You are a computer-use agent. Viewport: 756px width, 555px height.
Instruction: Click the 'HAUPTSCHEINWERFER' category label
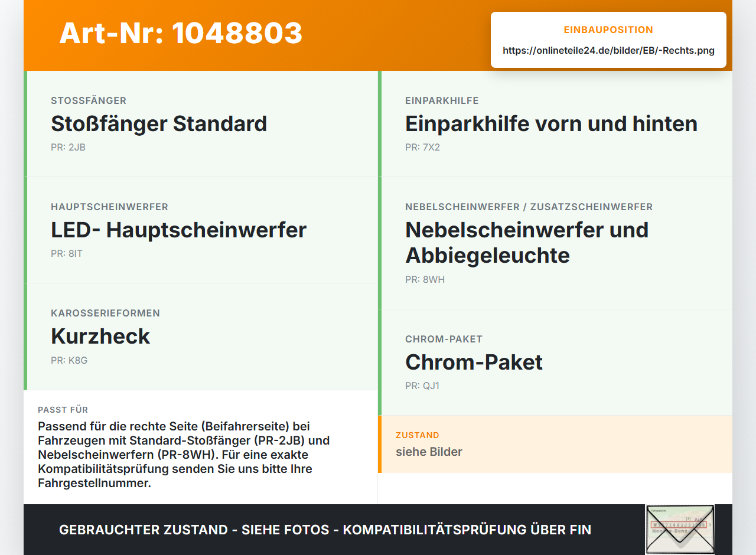click(109, 207)
